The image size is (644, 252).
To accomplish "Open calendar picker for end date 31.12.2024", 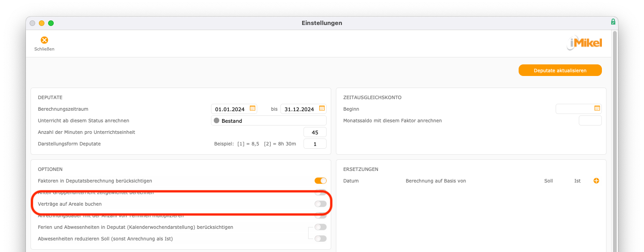I will [x=322, y=108].
